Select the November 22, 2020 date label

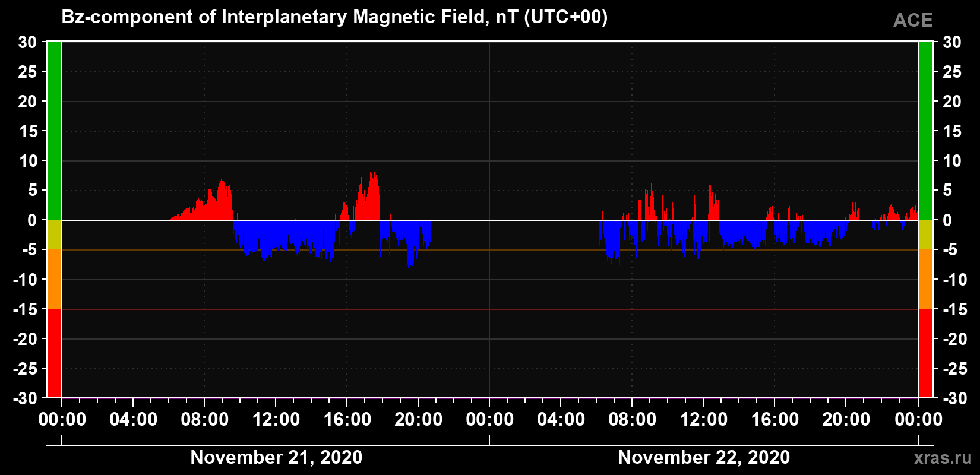[x=704, y=457]
